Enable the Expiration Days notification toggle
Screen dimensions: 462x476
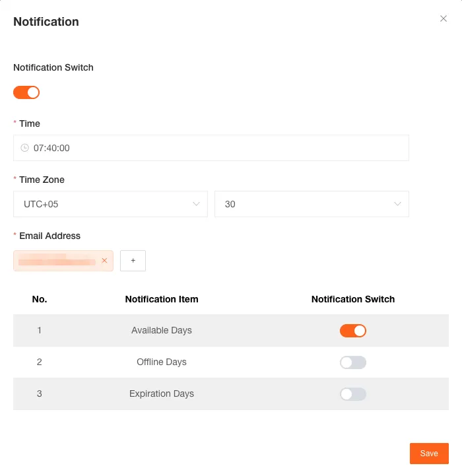click(353, 394)
